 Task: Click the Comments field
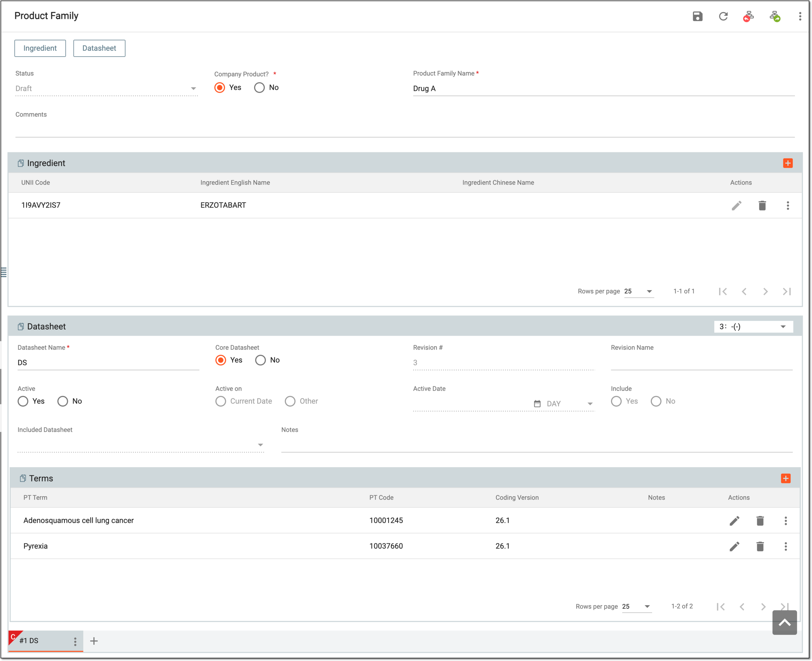(x=405, y=130)
